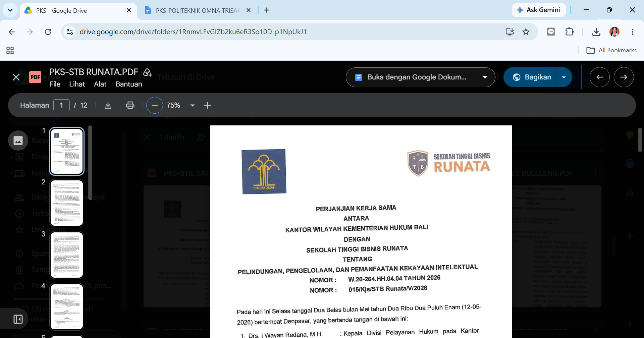Click the page number input field
644x338 pixels.
pyautogui.click(x=61, y=105)
